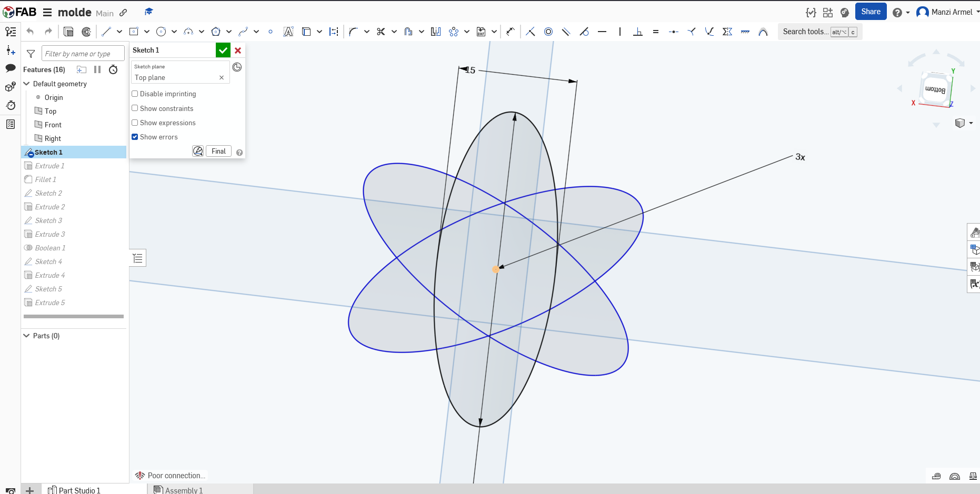Open the comments speech bubble panel
The width and height of the screenshot is (980, 494).
click(x=11, y=68)
